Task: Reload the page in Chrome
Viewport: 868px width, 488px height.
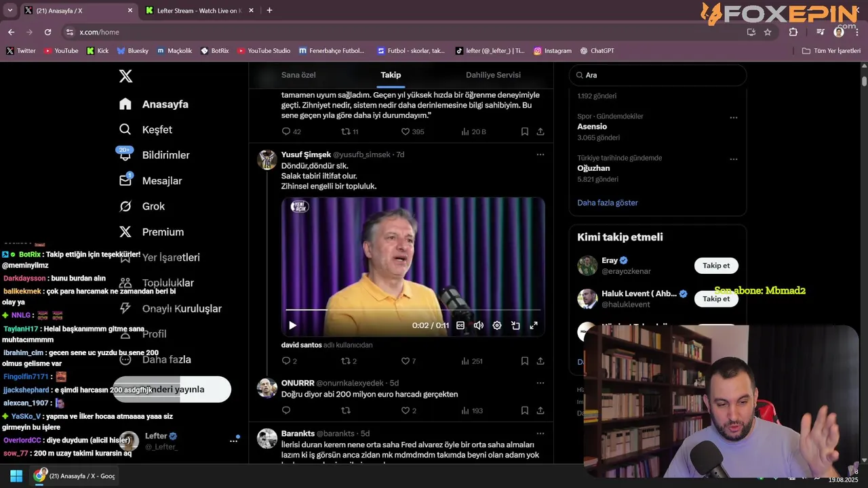Action: pos(47,32)
